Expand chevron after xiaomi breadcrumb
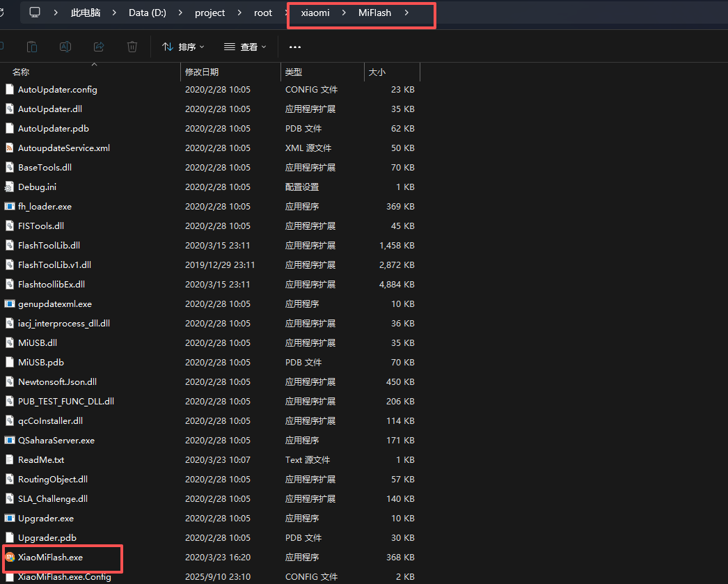Image resolution: width=728 pixels, height=584 pixels. point(344,13)
